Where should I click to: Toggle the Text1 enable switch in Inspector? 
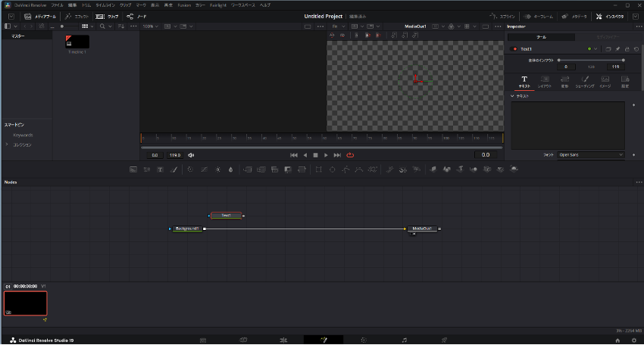click(x=514, y=49)
